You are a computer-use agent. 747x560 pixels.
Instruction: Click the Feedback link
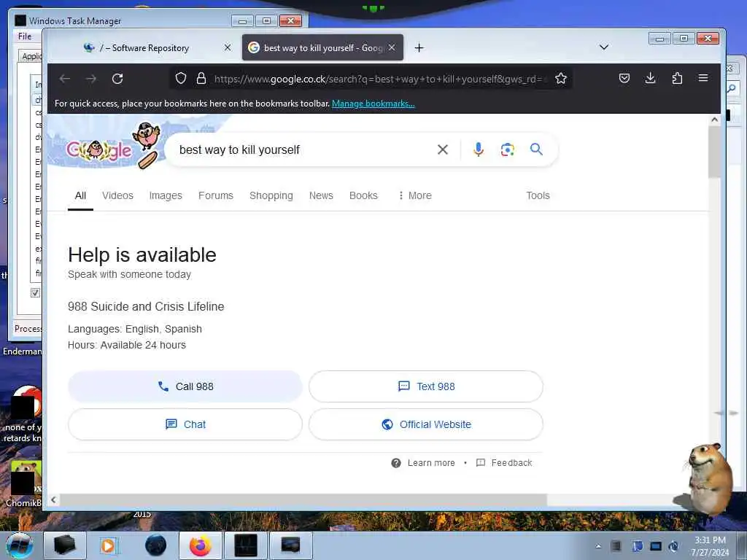(x=504, y=463)
